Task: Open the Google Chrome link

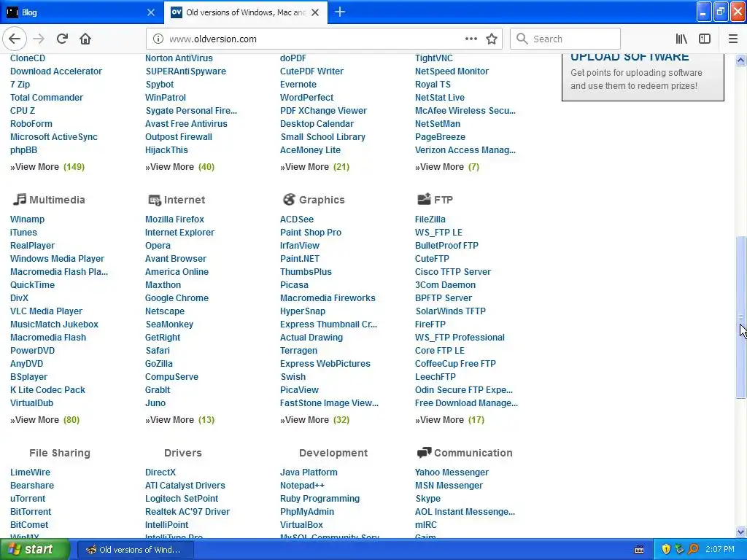Action: click(x=177, y=297)
